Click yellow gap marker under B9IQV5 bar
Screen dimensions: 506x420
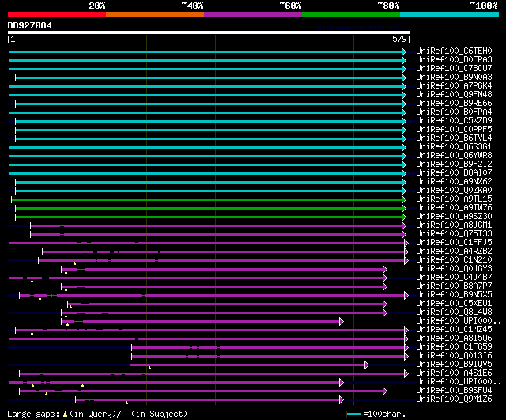(149, 368)
